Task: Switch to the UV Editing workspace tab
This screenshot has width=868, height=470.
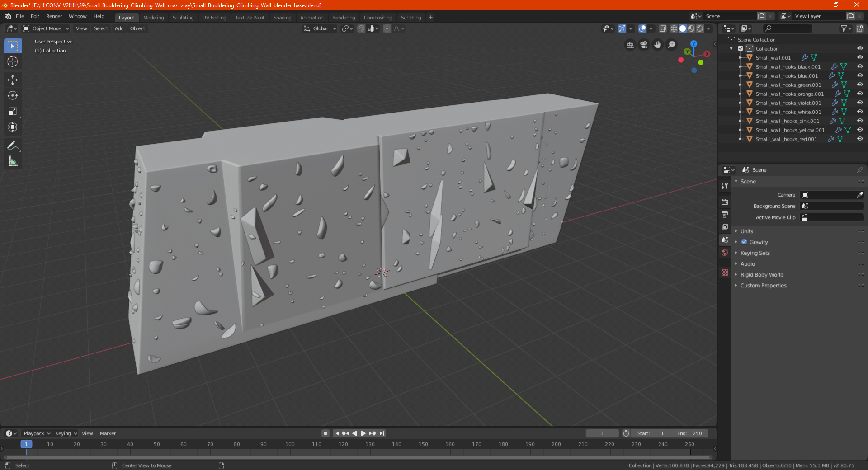Action: pyautogui.click(x=214, y=18)
